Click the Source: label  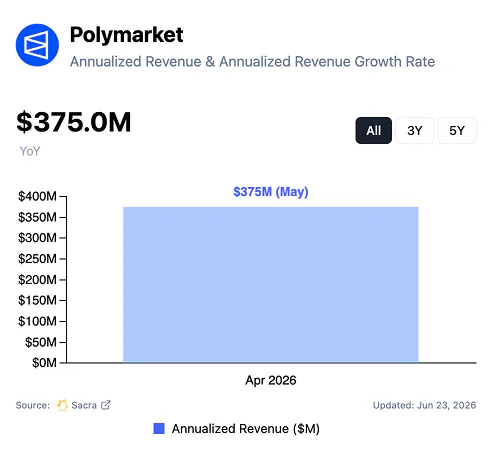(x=33, y=405)
